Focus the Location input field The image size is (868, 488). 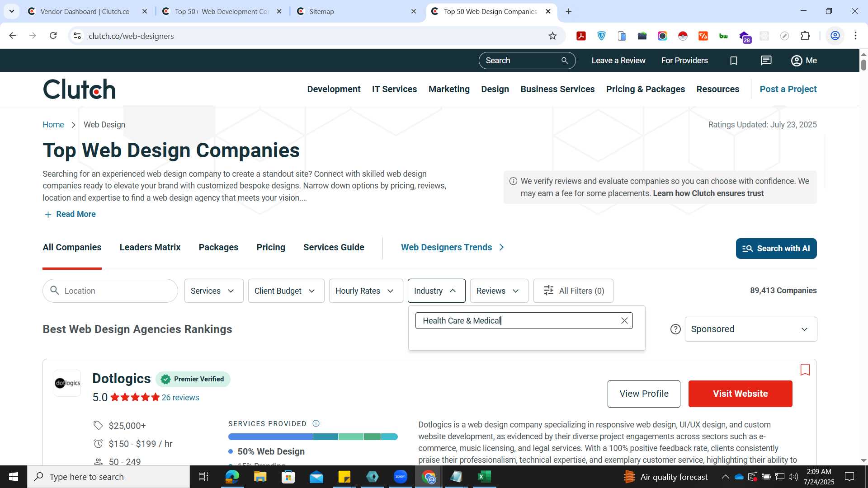click(x=110, y=291)
